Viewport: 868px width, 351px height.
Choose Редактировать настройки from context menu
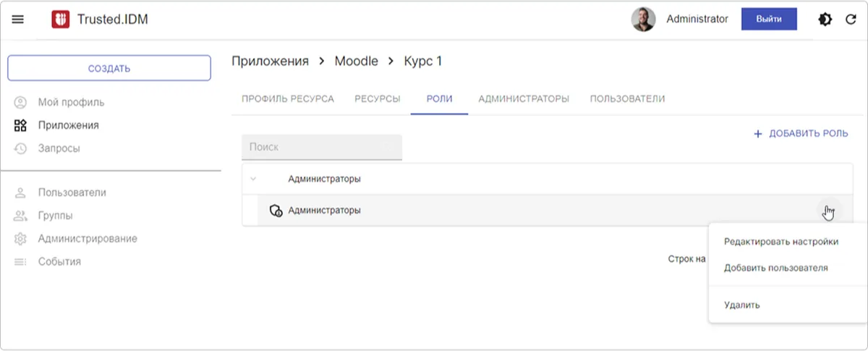781,242
